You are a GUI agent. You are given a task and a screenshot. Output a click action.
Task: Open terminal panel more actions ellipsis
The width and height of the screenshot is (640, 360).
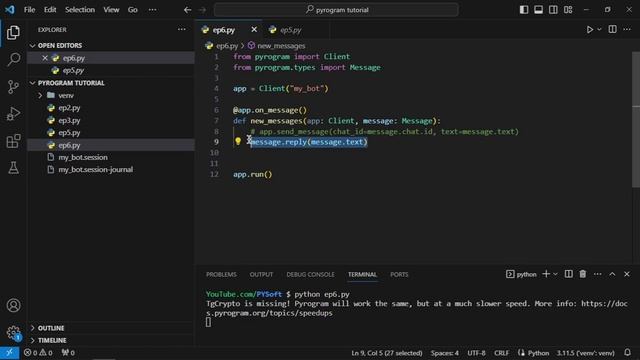[598, 274]
